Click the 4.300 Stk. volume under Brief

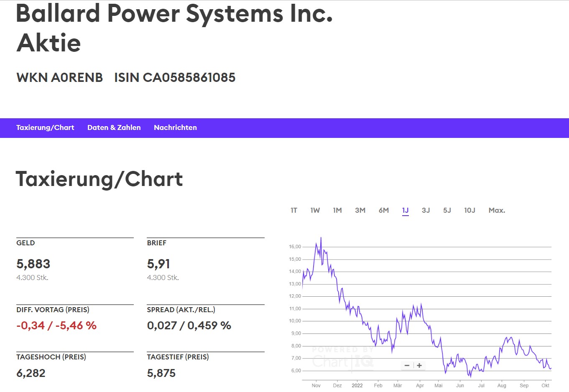click(163, 278)
